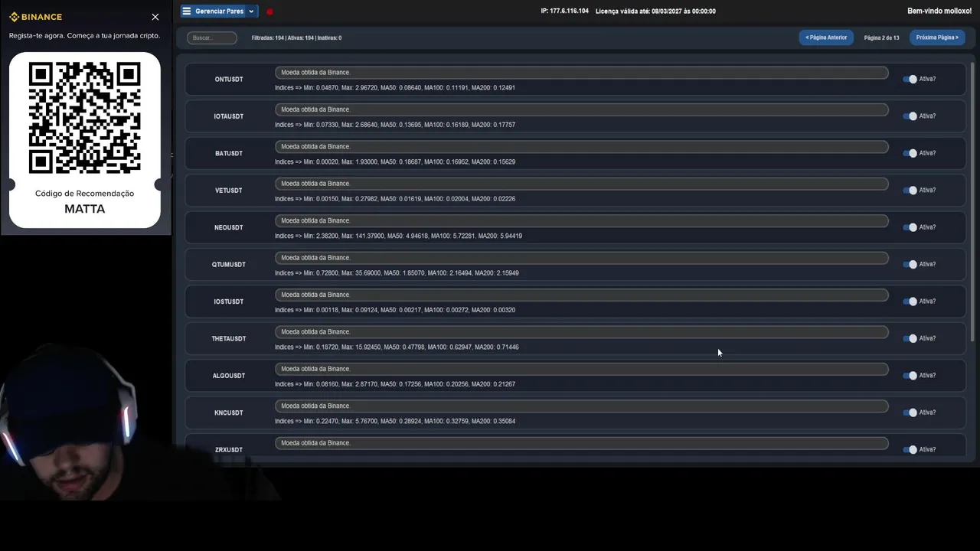Click the BATUSDT description field
Viewport: 980px width, 551px height.
582,147
